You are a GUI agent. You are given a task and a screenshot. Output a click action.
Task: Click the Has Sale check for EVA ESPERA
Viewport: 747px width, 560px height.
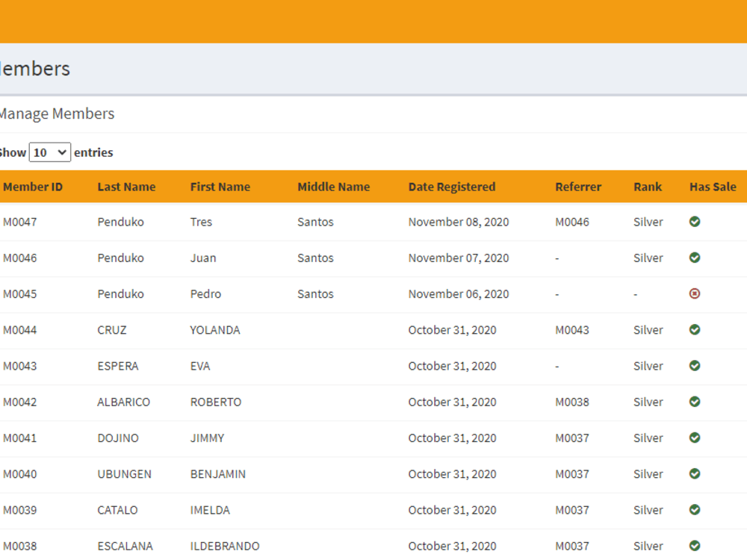point(695,366)
